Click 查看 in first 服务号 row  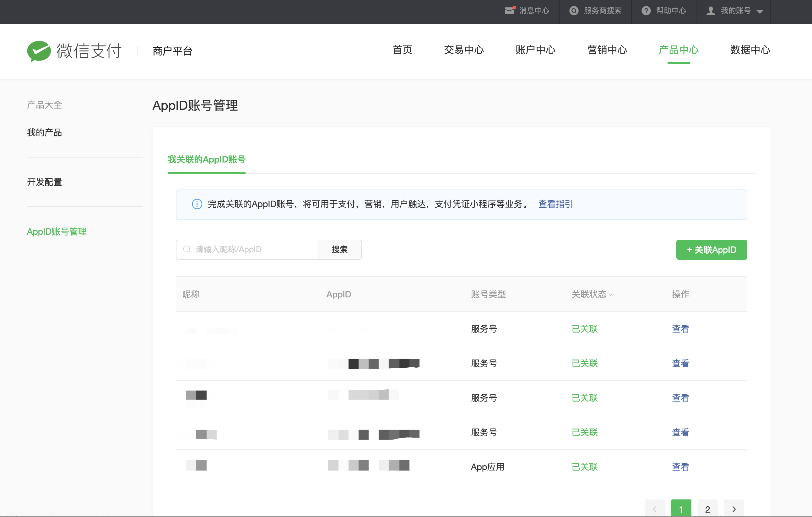[x=680, y=329]
